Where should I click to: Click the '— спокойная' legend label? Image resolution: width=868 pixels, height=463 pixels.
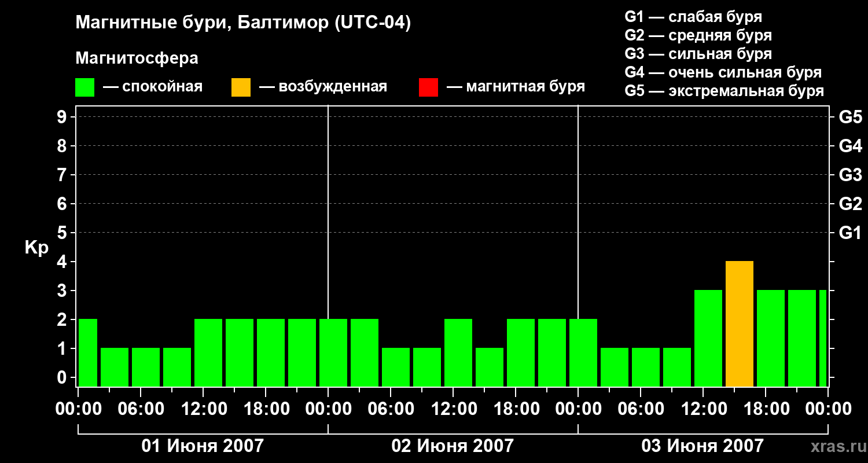click(x=153, y=87)
